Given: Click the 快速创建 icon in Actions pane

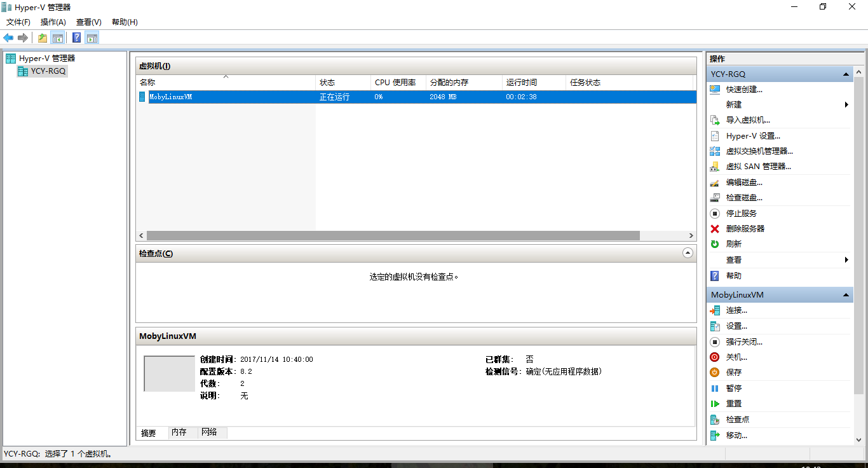Looking at the screenshot, I should 715,90.
